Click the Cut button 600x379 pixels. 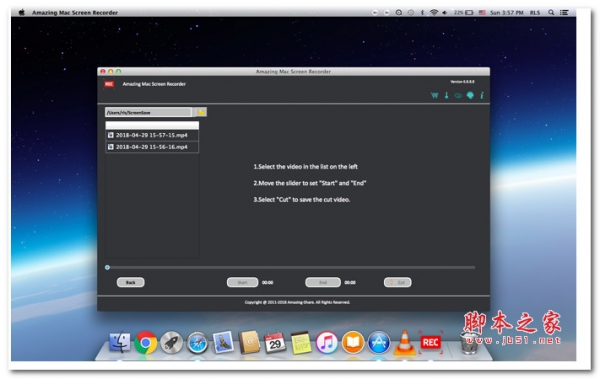[x=398, y=283]
